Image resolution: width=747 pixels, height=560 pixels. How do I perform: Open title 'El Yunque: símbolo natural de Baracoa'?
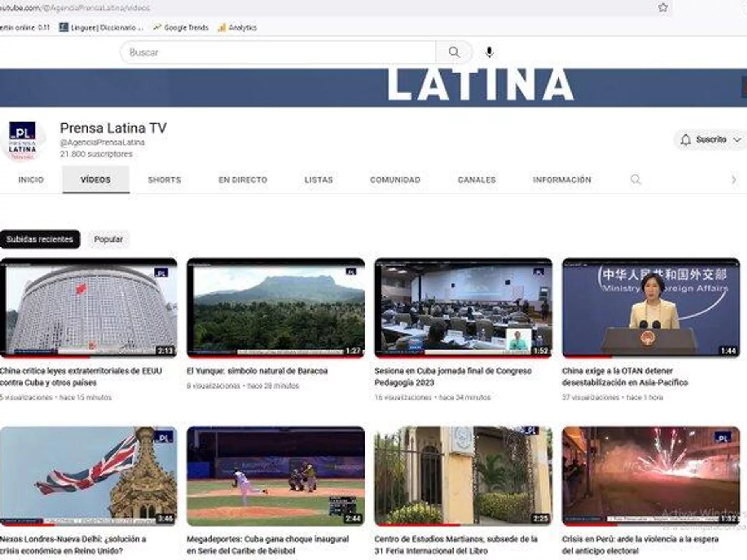(257, 371)
